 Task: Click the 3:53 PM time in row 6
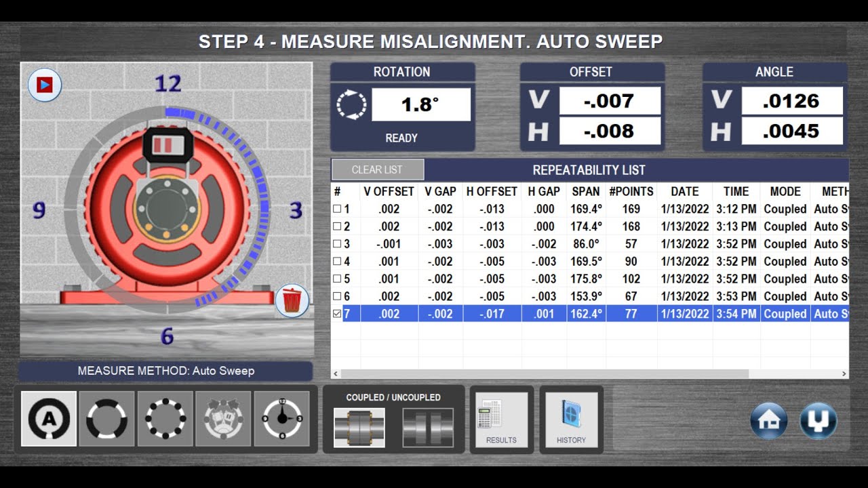coord(736,296)
